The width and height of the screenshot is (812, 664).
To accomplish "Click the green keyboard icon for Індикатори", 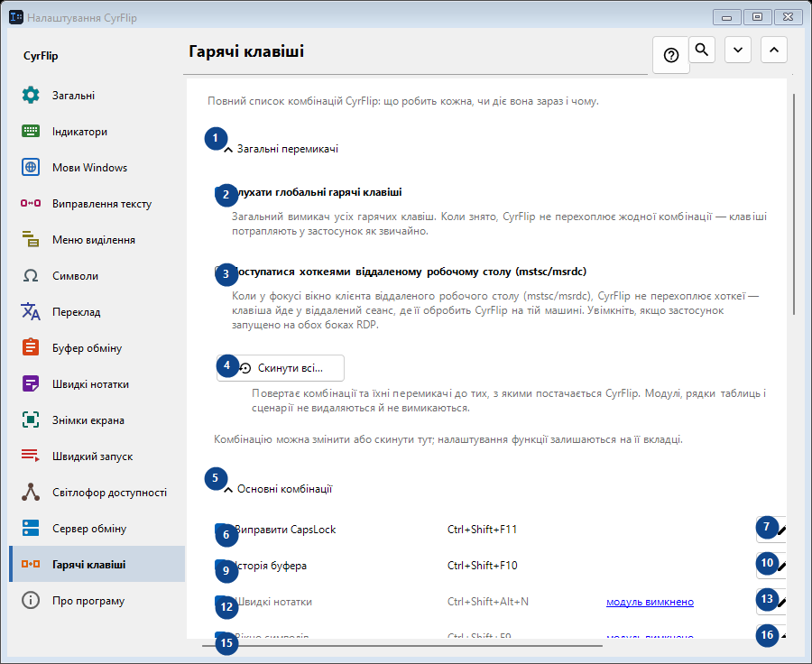I will coord(31,131).
